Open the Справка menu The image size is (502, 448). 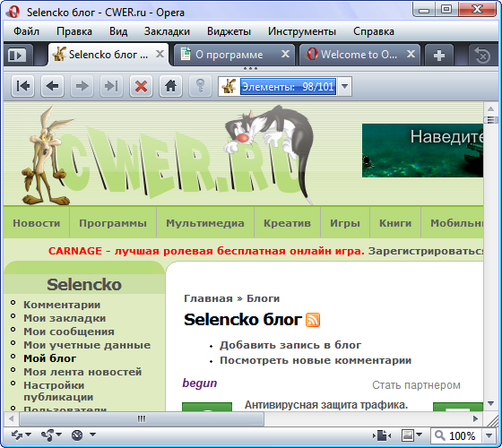pos(374,31)
